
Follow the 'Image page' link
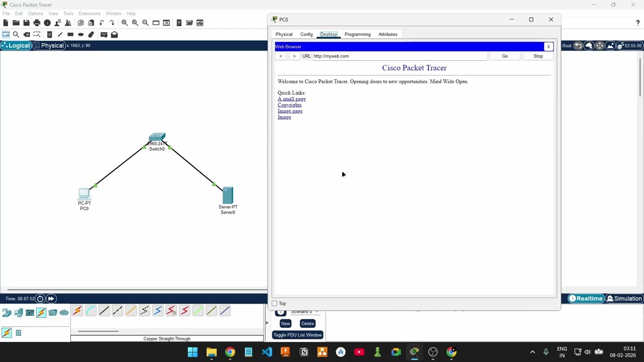coord(290,111)
